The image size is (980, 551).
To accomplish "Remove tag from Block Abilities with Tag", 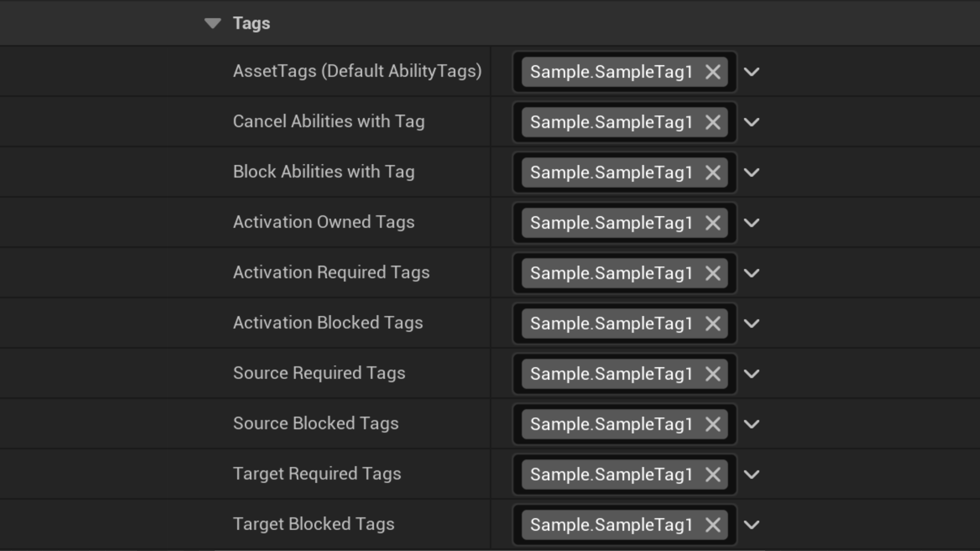I will [x=713, y=173].
